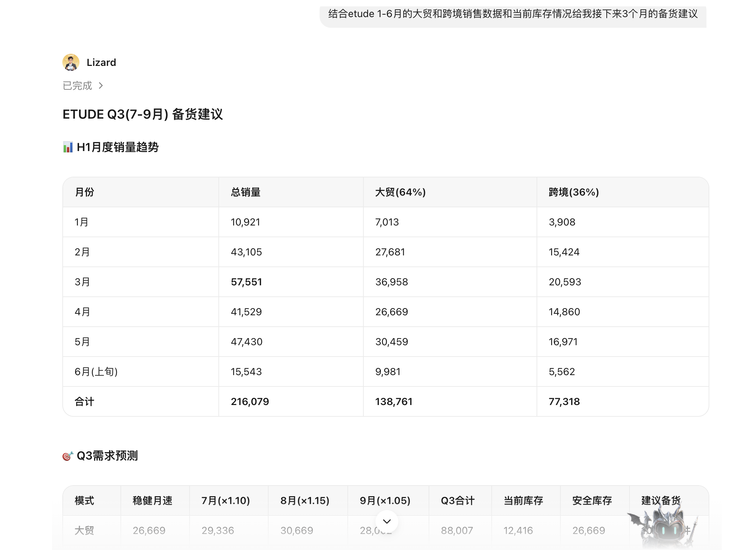The width and height of the screenshot is (756, 550).
Task: Select the 7,013 cell in 1月 row
Action: pos(387,222)
